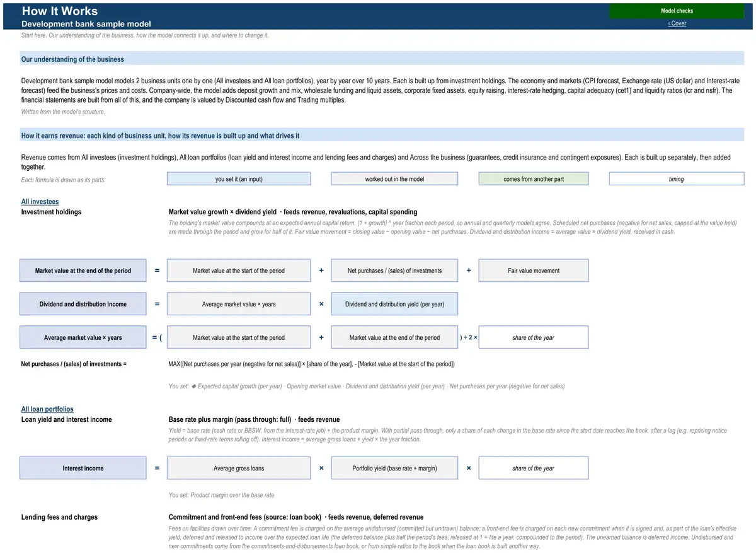Open the Model checks button
The height and width of the screenshot is (553, 756).
pyautogui.click(x=677, y=11)
